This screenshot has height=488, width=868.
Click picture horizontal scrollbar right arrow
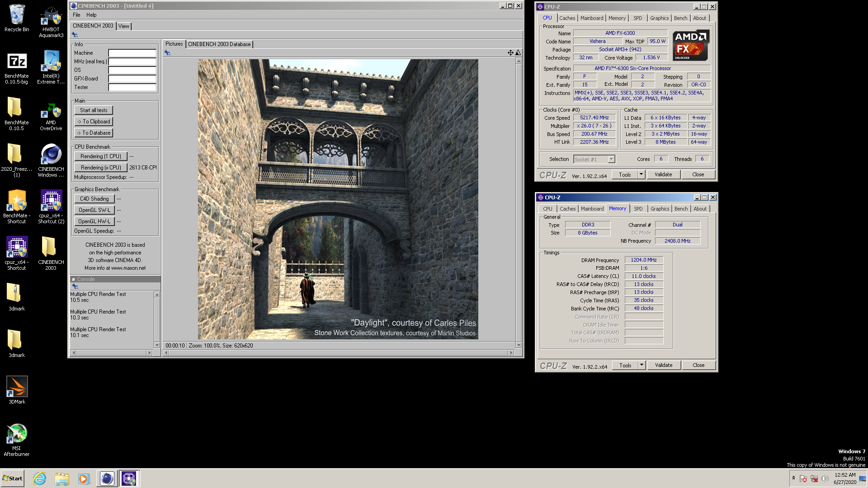511,353
